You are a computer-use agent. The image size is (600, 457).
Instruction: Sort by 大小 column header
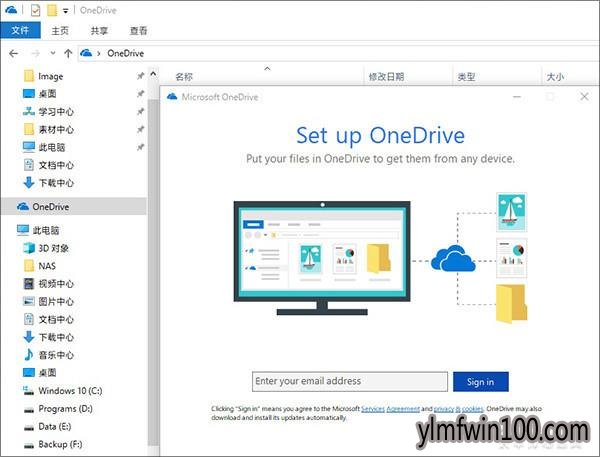[x=555, y=77]
